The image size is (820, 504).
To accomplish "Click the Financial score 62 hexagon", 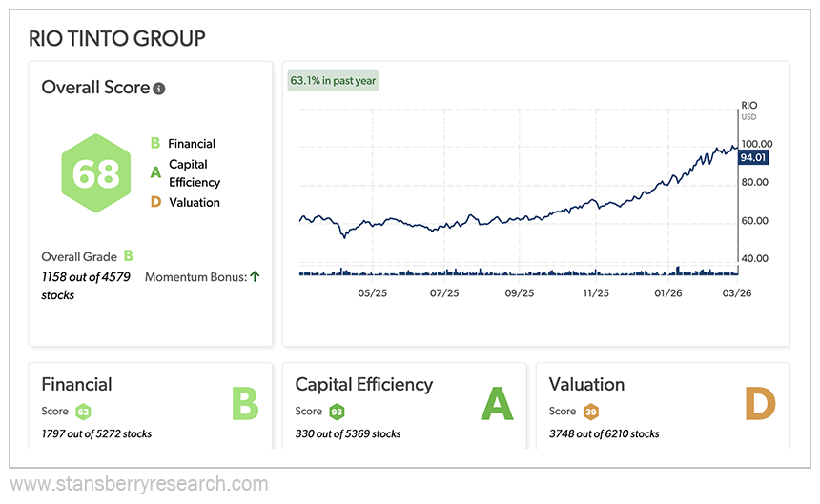I will coord(83,412).
